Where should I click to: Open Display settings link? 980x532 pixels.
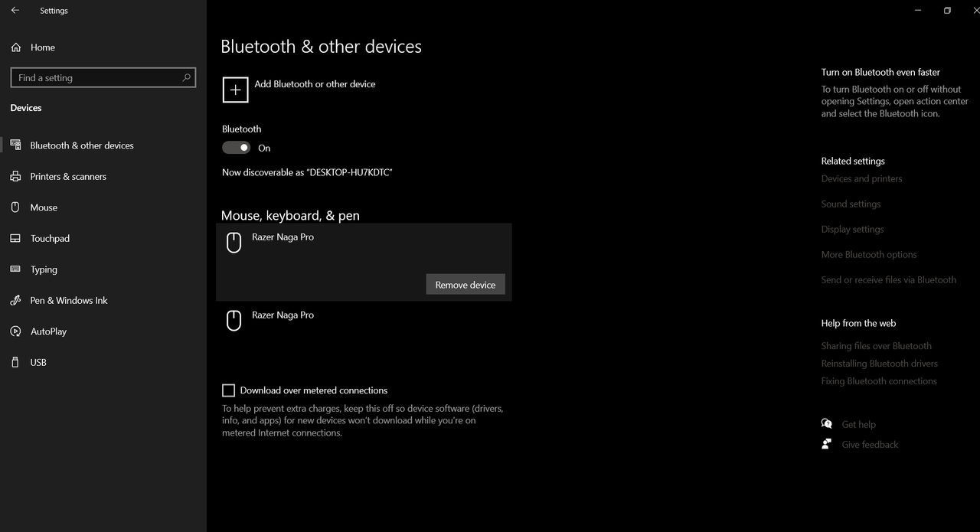point(852,230)
